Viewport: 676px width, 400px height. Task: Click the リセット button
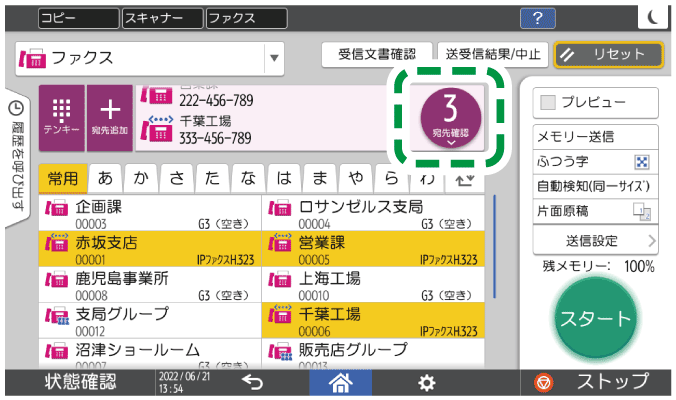click(x=608, y=55)
